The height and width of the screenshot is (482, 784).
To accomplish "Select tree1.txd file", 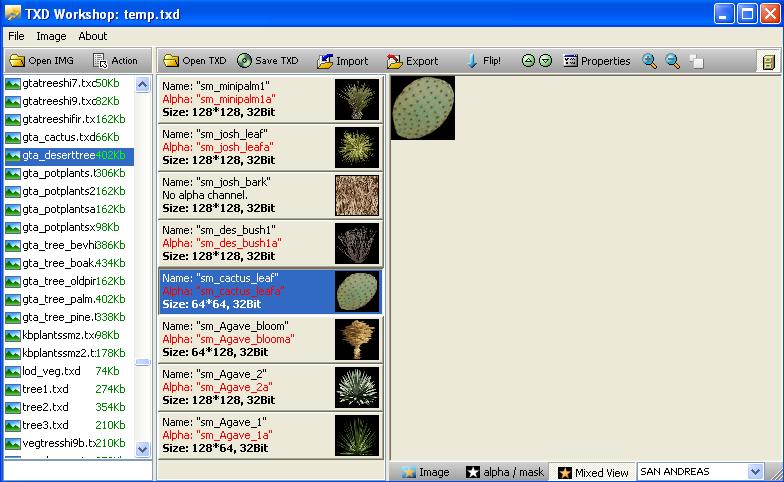I will [69, 389].
